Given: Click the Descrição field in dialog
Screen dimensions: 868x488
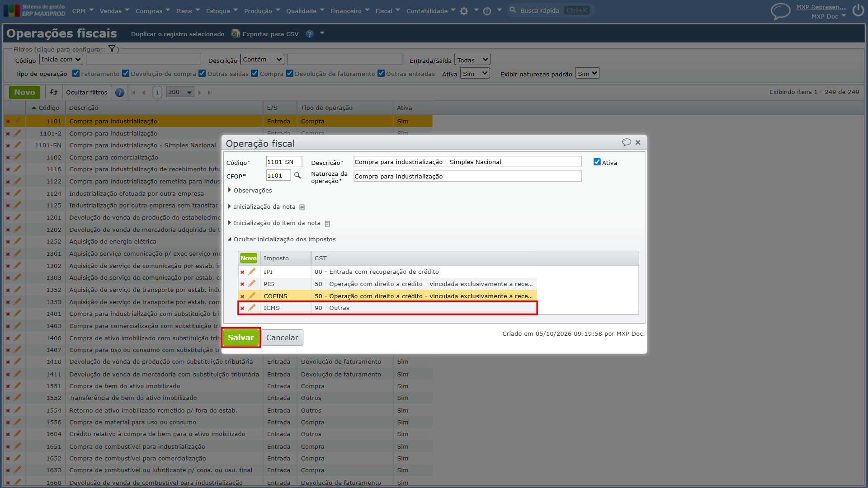Looking at the screenshot, I should pyautogui.click(x=467, y=162).
